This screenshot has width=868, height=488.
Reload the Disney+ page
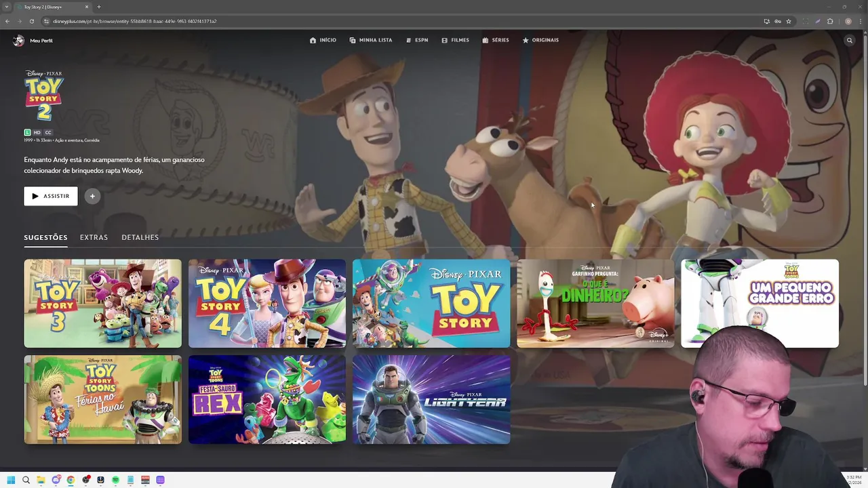pyautogui.click(x=32, y=21)
